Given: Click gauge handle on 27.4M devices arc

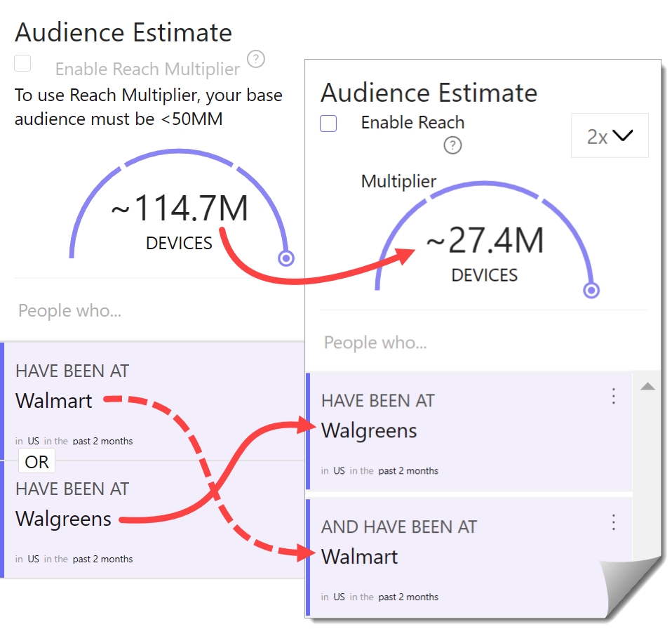Looking at the screenshot, I should (x=591, y=290).
